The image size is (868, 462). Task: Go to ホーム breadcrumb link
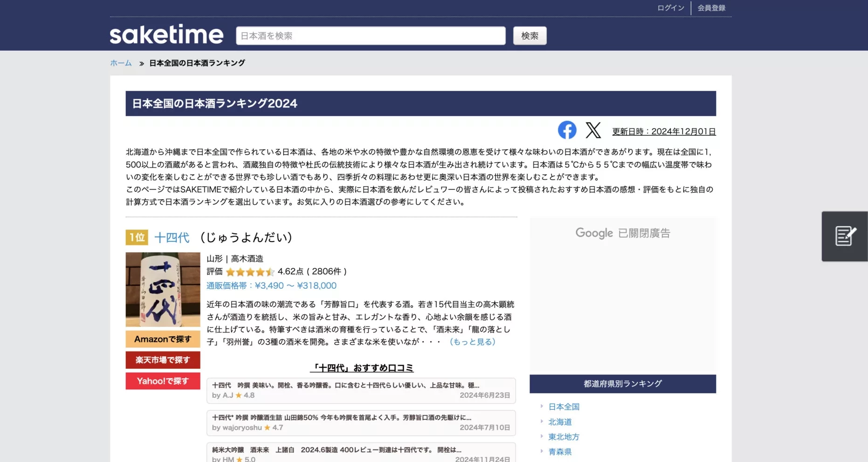[x=121, y=63]
